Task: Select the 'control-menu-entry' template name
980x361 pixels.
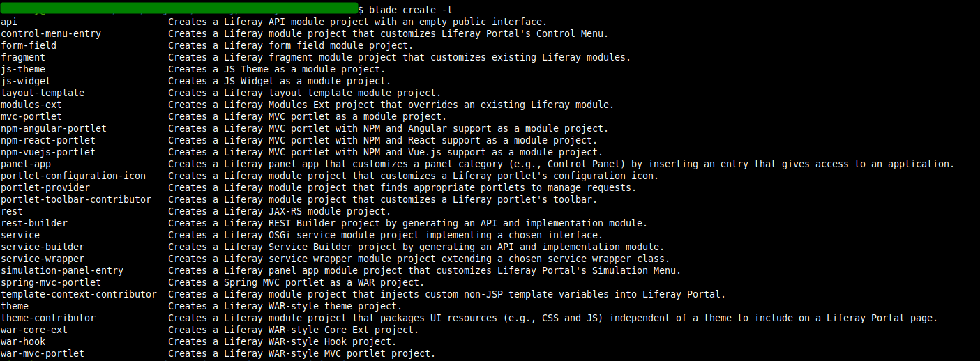Action: pos(51,33)
